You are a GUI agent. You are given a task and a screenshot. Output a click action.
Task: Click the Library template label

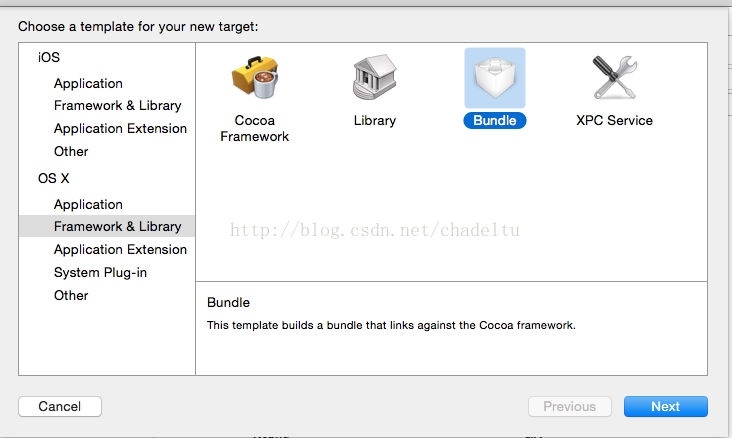pos(374,120)
